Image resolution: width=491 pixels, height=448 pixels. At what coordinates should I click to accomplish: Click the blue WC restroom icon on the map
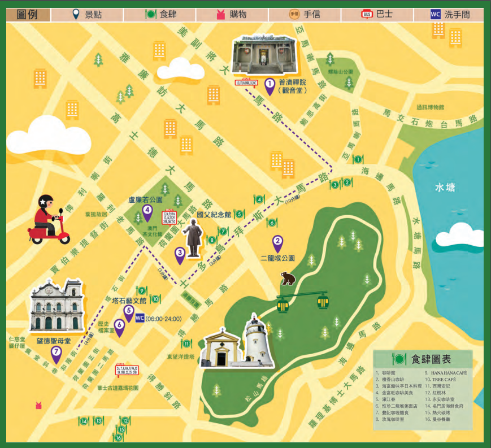click(x=140, y=318)
